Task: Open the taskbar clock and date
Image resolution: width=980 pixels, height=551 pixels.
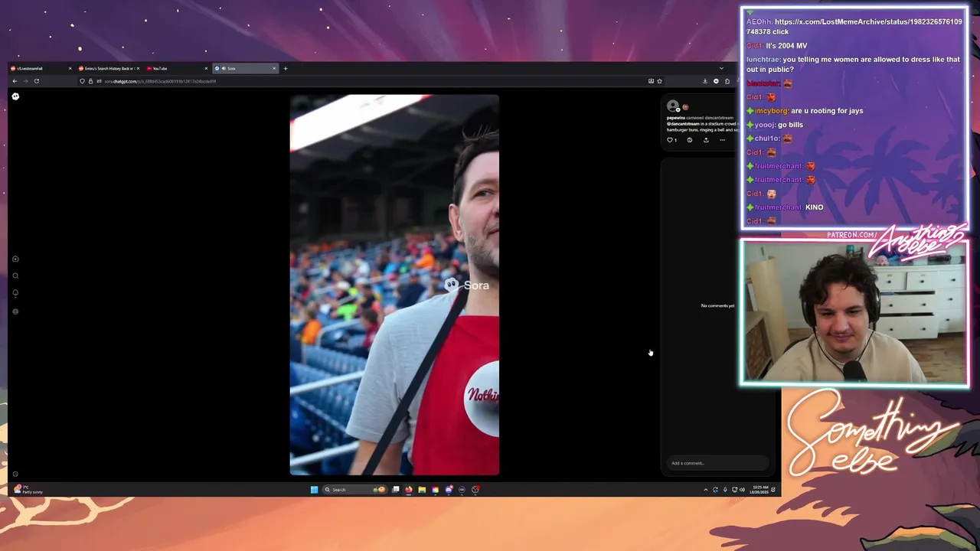Action: (x=760, y=489)
